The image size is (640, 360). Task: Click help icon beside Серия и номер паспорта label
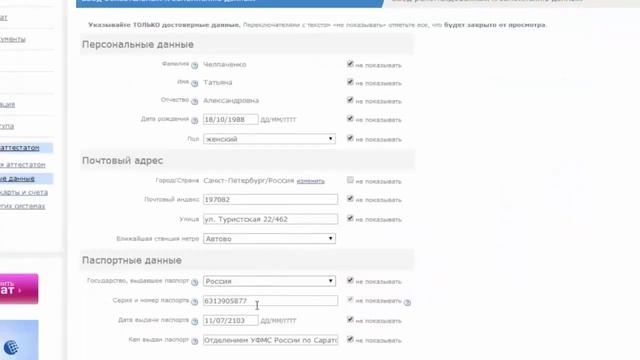click(x=195, y=302)
